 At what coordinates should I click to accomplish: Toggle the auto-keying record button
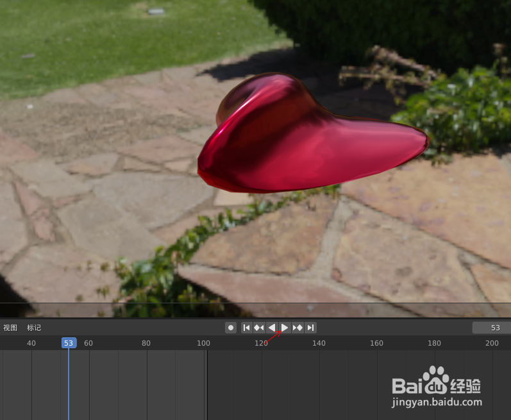tap(231, 328)
